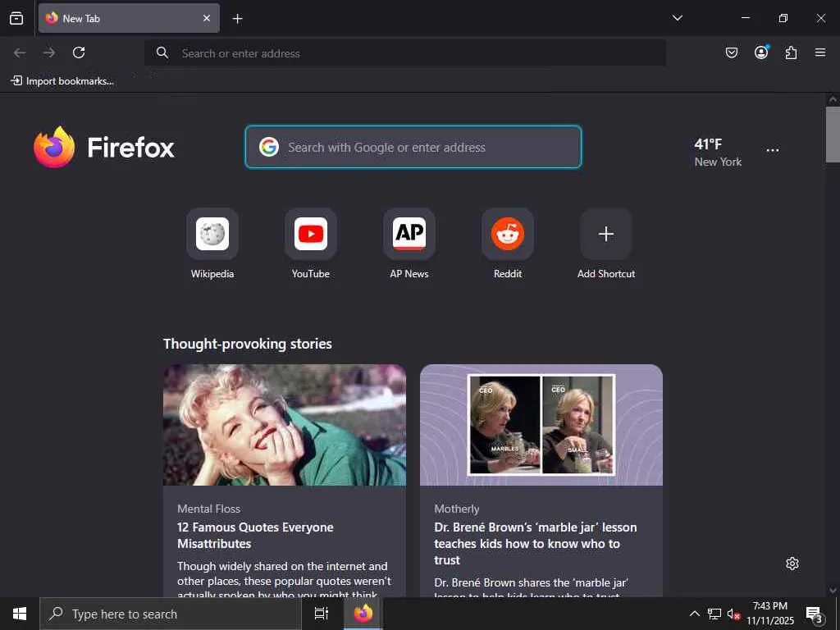Open 12 Famous Quotes Everyone Misattributes
The width and height of the screenshot is (840, 630).
coord(256,535)
